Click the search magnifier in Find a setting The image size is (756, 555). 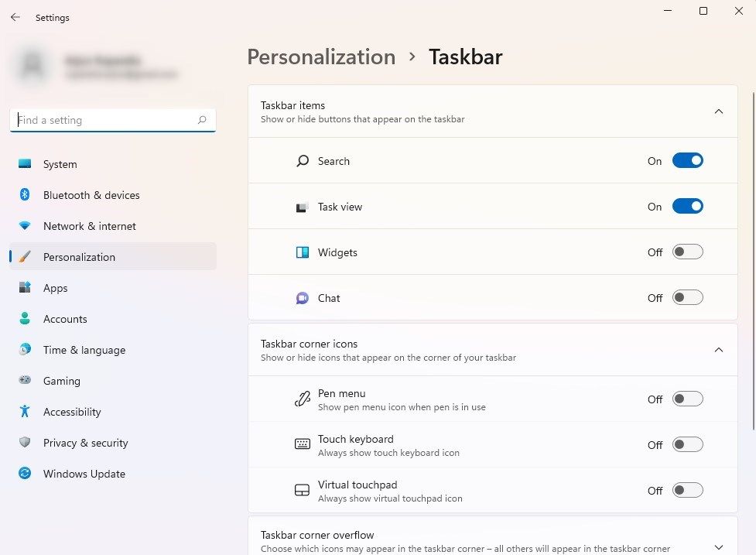(x=202, y=120)
